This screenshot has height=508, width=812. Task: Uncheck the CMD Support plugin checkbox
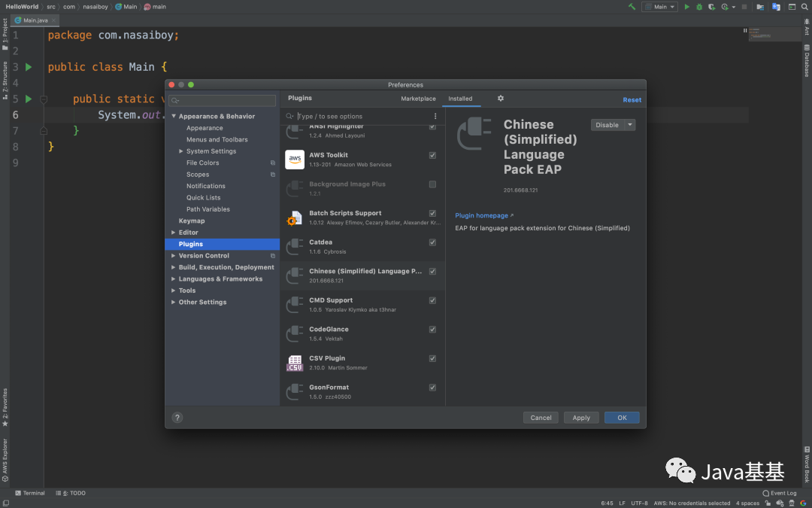(432, 300)
